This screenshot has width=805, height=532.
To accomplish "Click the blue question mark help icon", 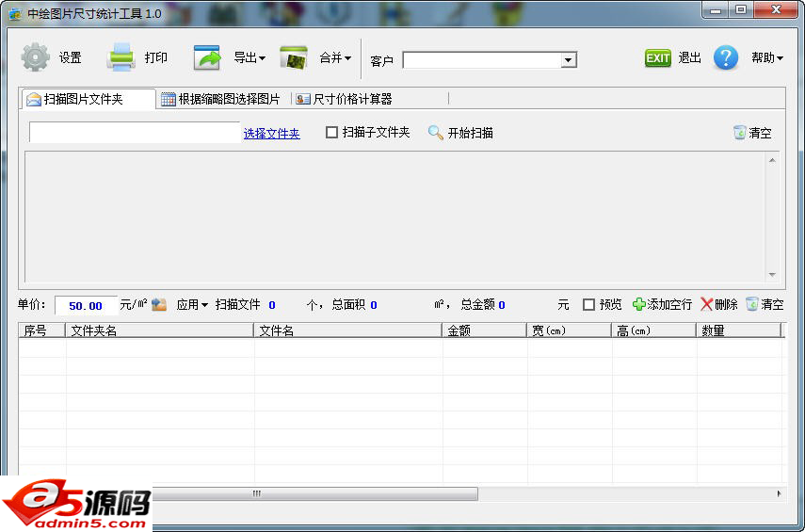I will [x=725, y=57].
